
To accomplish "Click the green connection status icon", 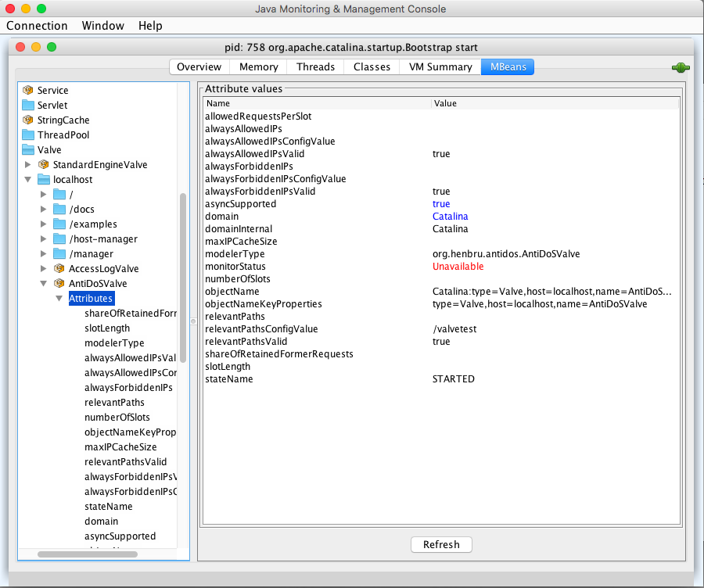I will pyautogui.click(x=681, y=68).
